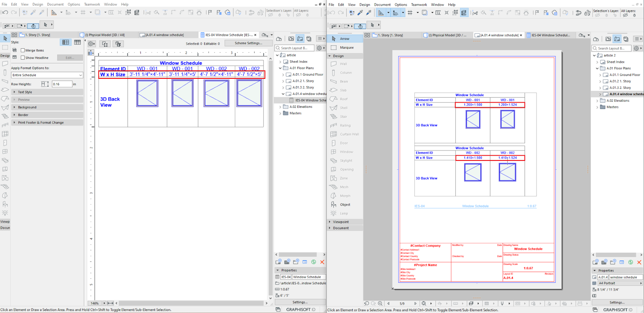Open the schedule gear options icon beside Style
The height and width of the screenshot is (313, 644).
tap(91, 43)
